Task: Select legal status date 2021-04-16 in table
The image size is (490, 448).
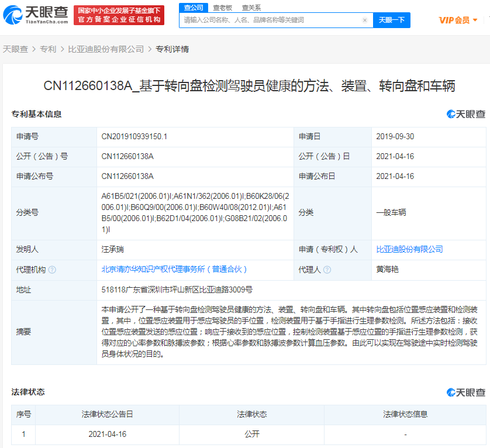Action: 107,434
